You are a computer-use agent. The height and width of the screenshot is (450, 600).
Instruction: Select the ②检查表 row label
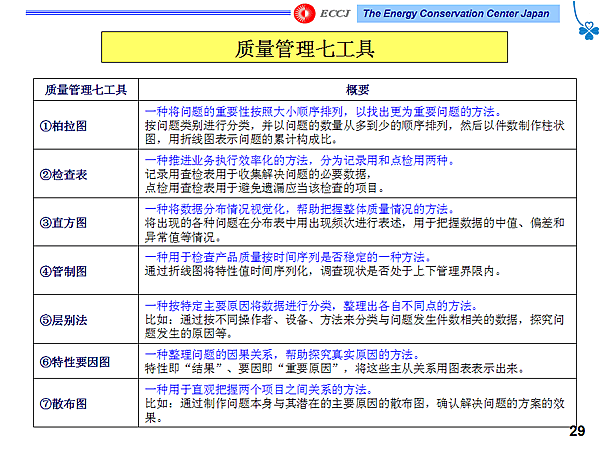63,174
